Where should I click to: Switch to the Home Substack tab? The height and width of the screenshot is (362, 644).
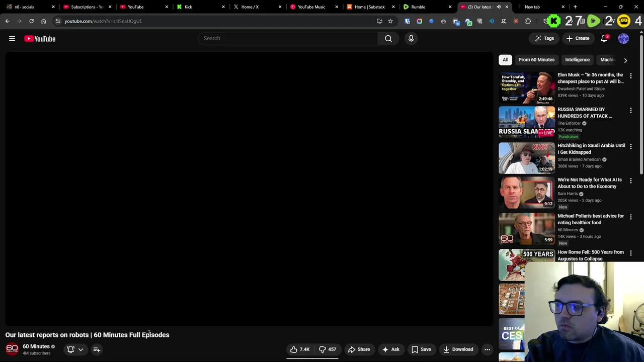click(x=370, y=7)
